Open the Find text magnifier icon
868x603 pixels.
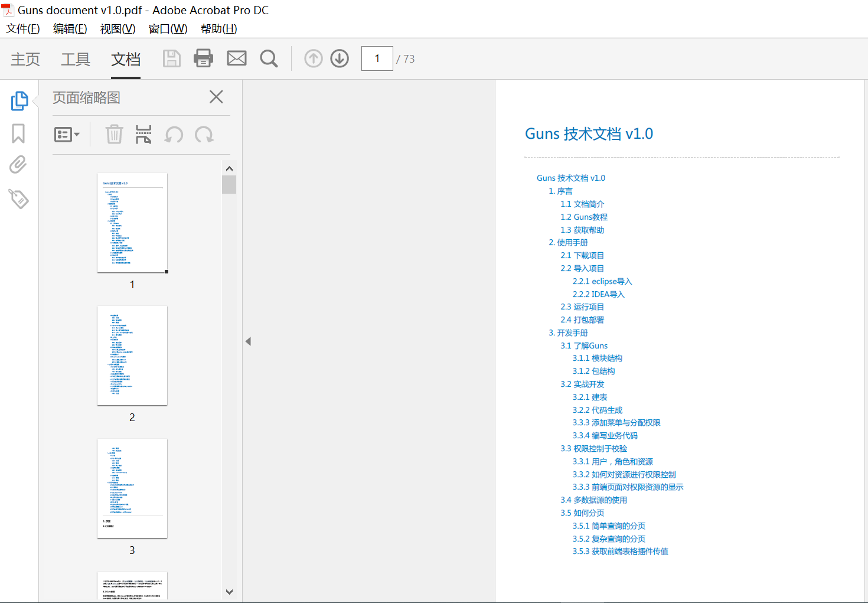(x=269, y=58)
